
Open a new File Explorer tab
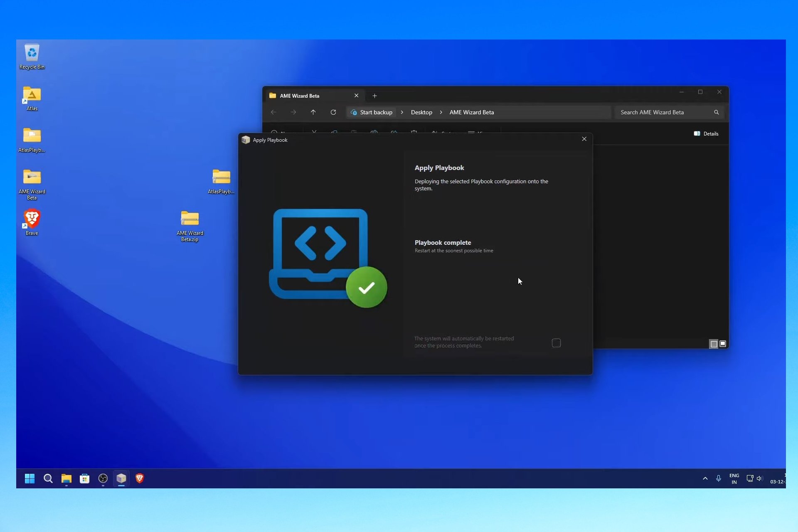coord(374,96)
